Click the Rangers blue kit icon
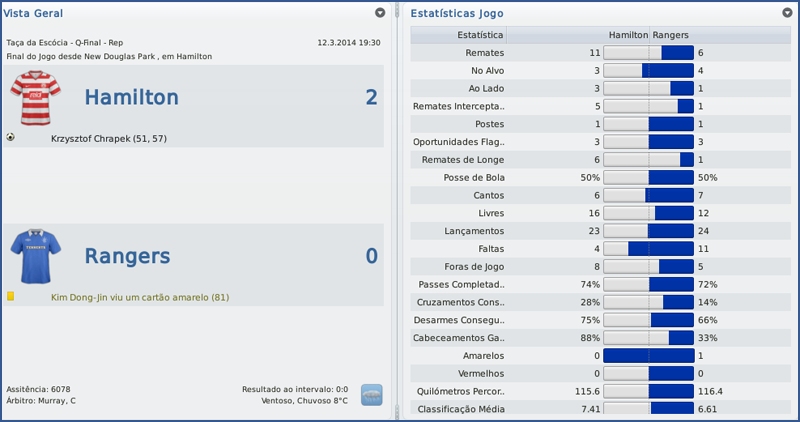 tap(36, 256)
